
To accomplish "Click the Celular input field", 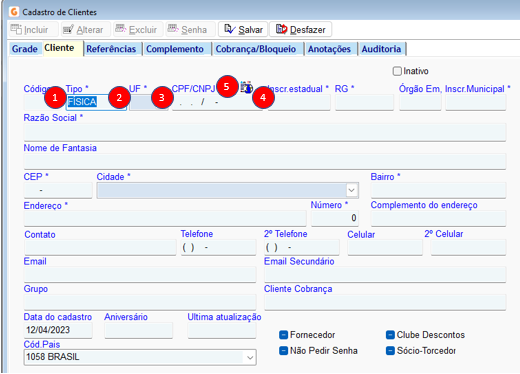I will coord(385,248).
